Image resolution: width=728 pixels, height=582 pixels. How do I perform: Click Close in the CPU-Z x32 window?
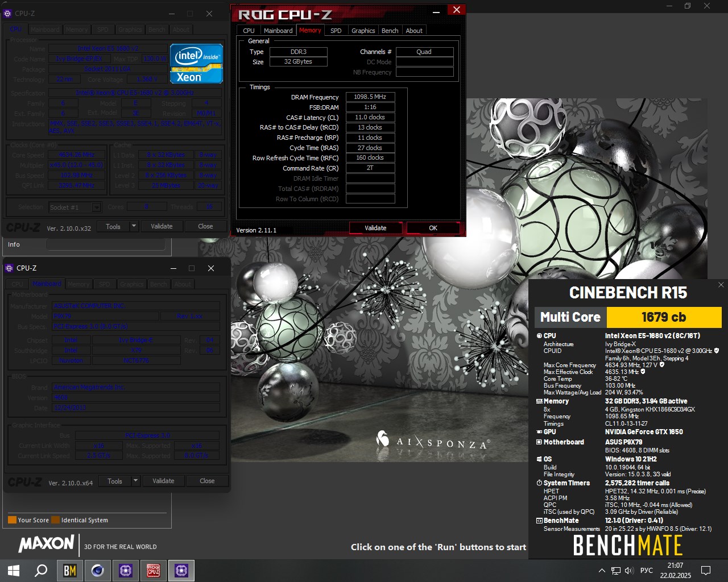point(205,226)
